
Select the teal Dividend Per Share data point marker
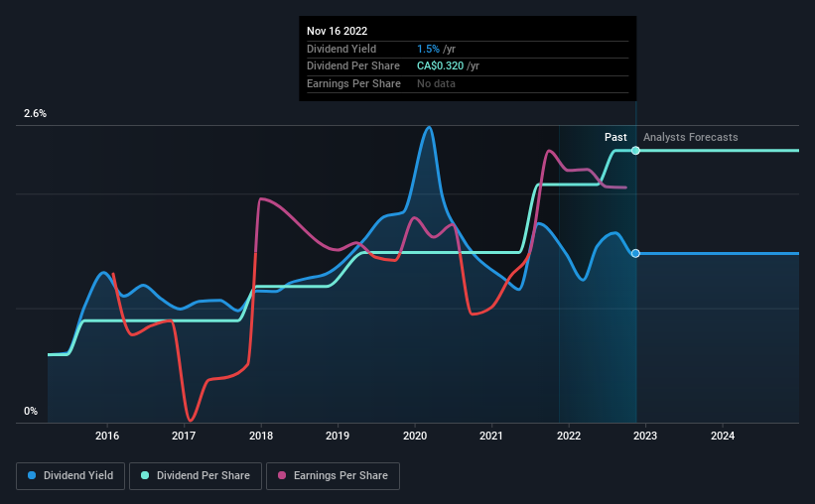click(635, 151)
